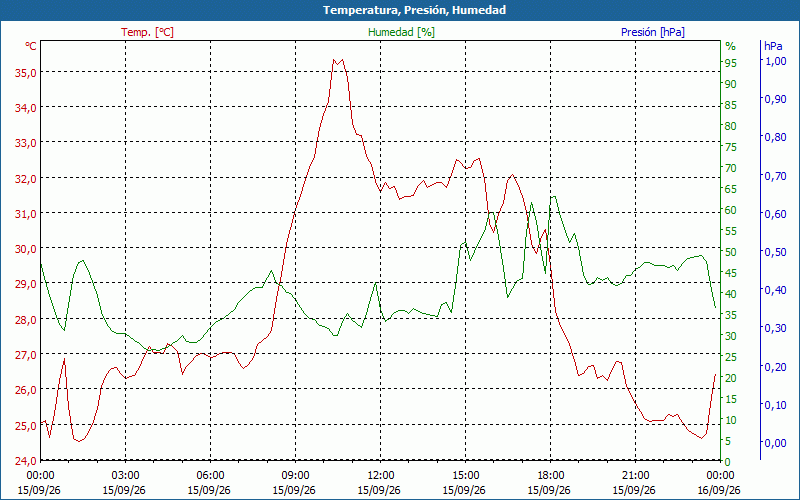Click the "0,90" pressure axis value

776,98
